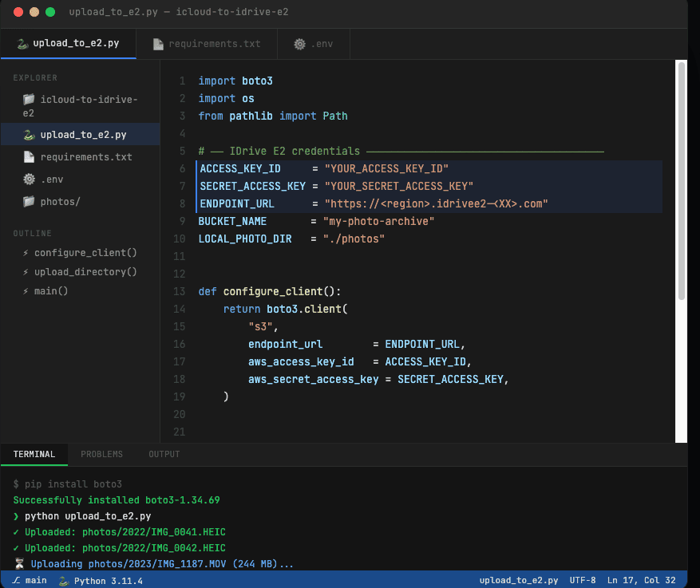Select the OUTPUT panel tab
The height and width of the screenshot is (588, 700).
[x=164, y=453]
